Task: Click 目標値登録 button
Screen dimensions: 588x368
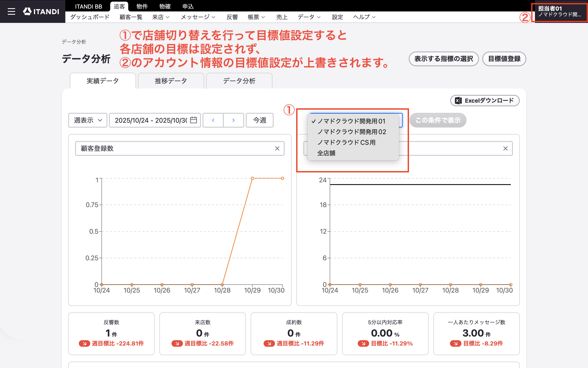Action: 504,59
